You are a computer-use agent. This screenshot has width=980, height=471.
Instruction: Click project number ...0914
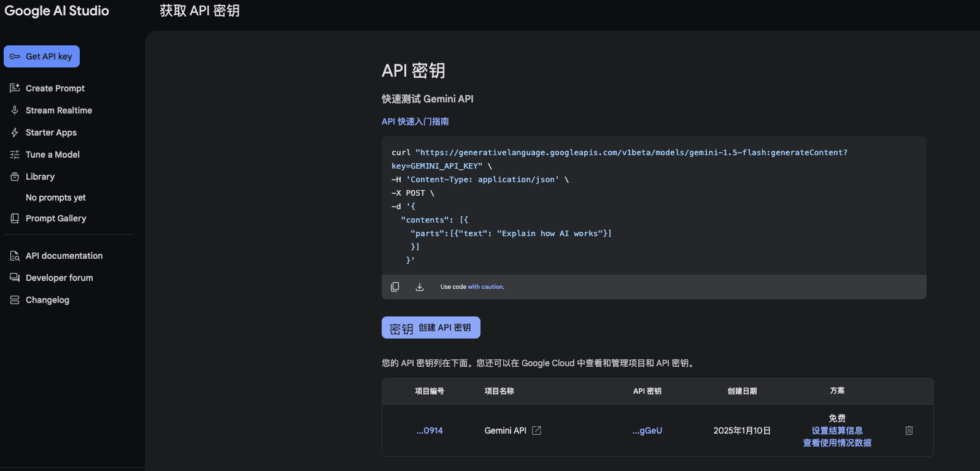pyautogui.click(x=430, y=431)
